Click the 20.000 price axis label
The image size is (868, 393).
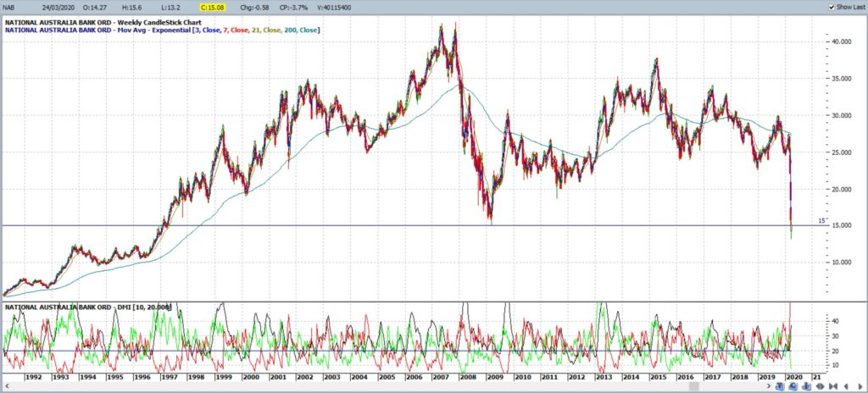[x=840, y=190]
